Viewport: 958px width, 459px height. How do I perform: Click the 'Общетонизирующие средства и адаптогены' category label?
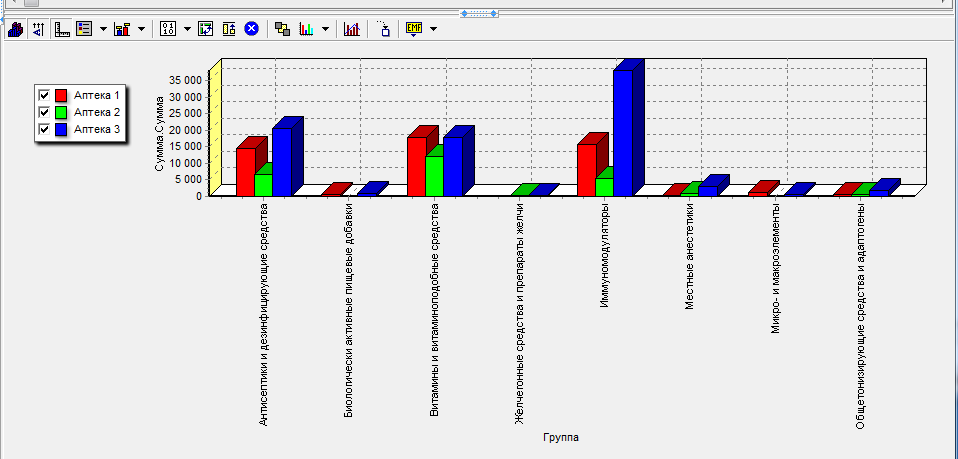pyautogui.click(x=860, y=316)
